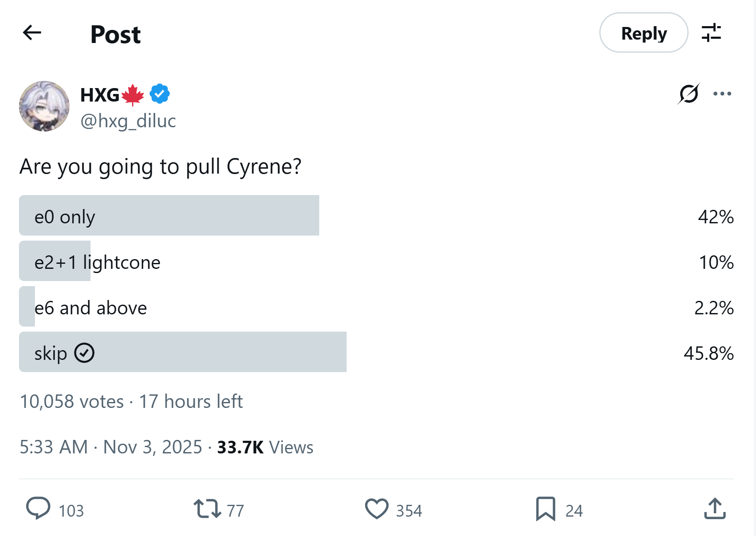View the 33.7K Views analytics
Image resolution: width=756 pixels, height=536 pixels.
265,447
